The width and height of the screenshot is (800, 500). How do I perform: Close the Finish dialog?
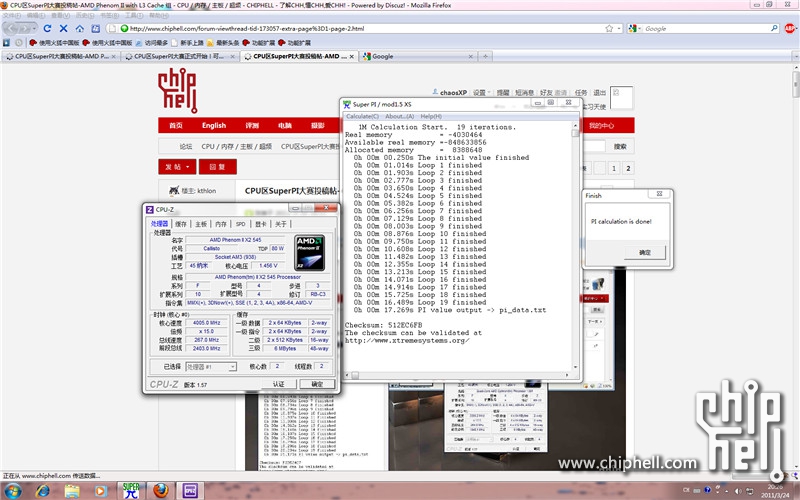tap(659, 194)
